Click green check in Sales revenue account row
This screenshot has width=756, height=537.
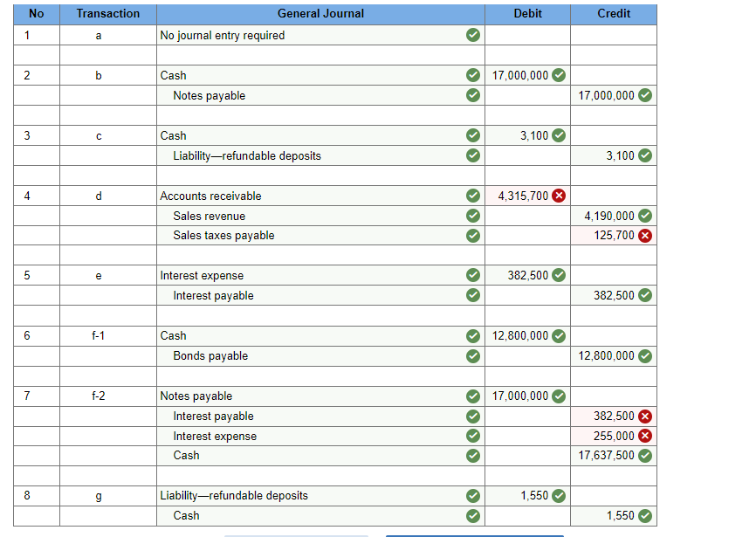click(473, 216)
